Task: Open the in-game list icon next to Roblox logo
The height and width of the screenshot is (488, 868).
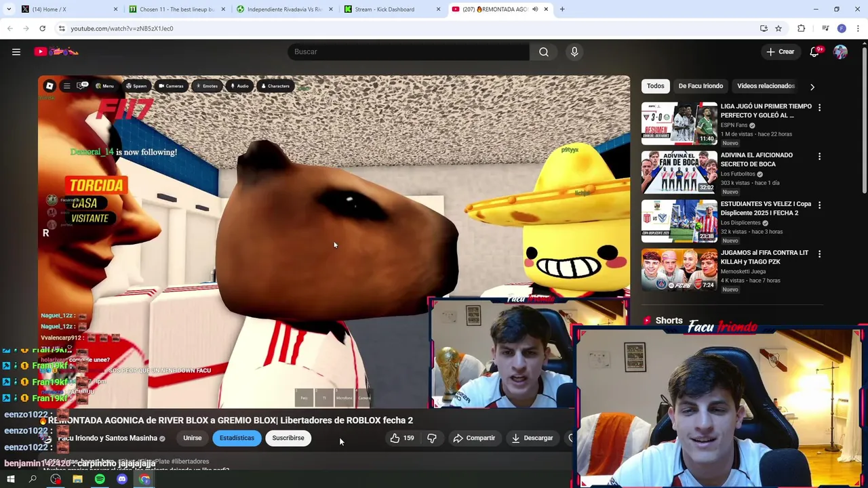Action: pos(66,86)
